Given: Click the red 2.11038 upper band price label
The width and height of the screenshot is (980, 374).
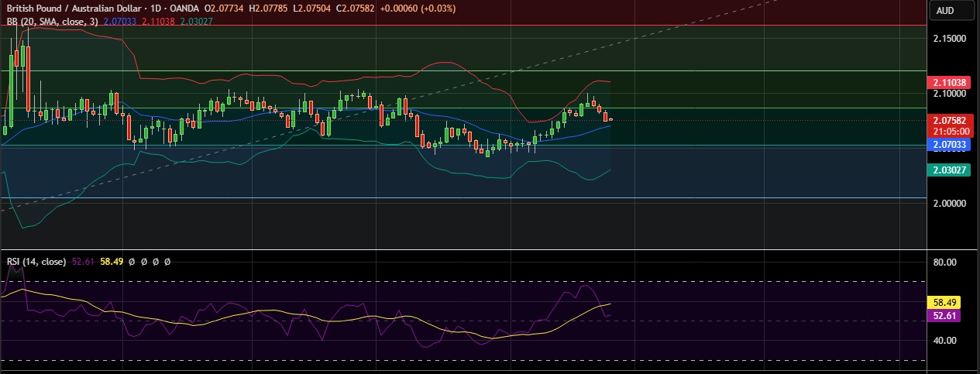Looking at the screenshot, I should click(948, 82).
